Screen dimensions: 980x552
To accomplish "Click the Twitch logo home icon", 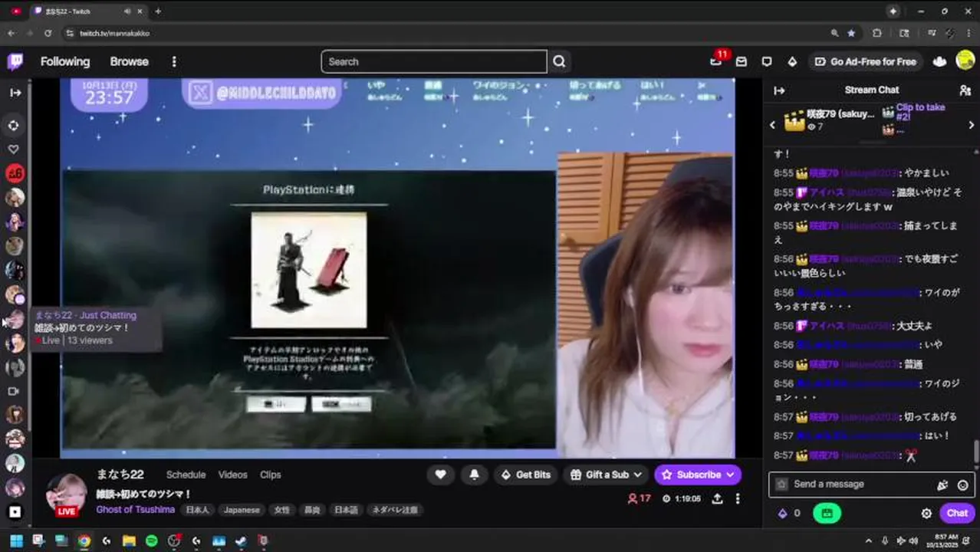I will coord(15,61).
